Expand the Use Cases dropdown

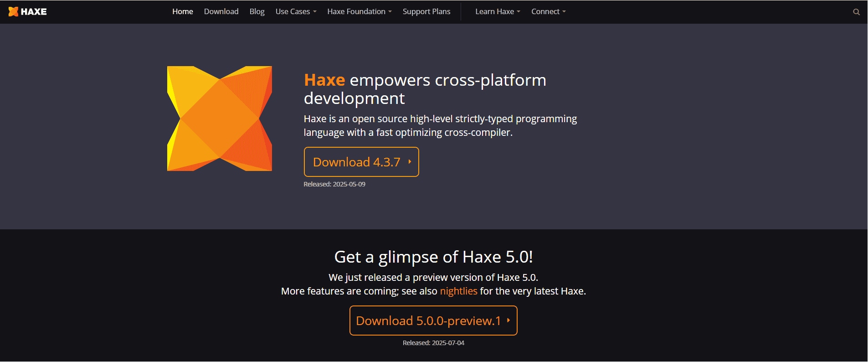tap(296, 11)
